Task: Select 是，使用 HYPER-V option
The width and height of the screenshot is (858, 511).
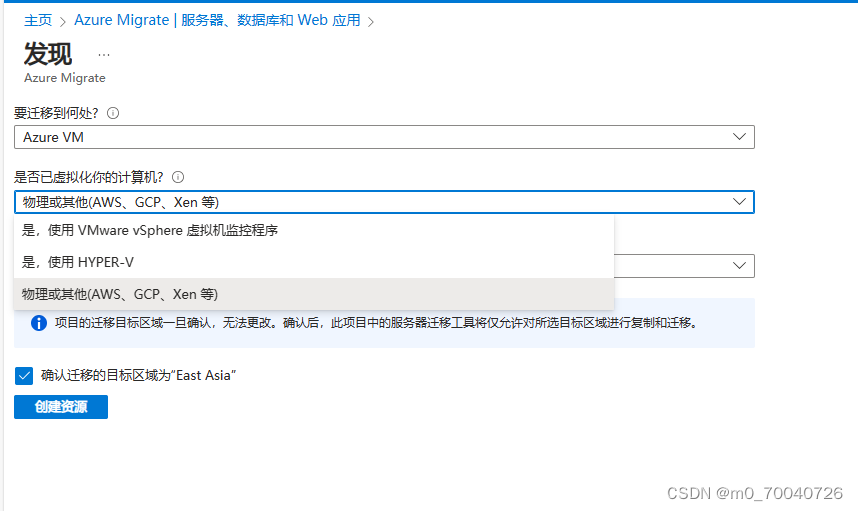Action: [x=314, y=262]
